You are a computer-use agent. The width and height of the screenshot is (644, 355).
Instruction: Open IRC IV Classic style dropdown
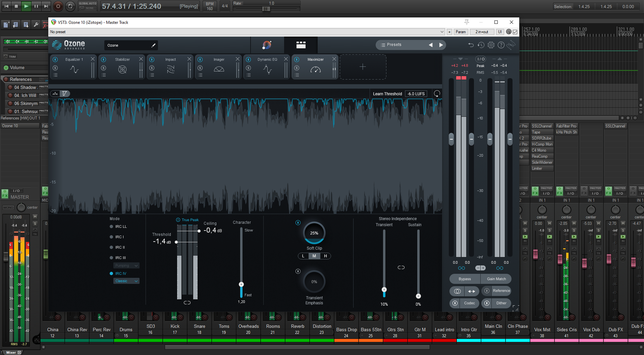click(126, 281)
